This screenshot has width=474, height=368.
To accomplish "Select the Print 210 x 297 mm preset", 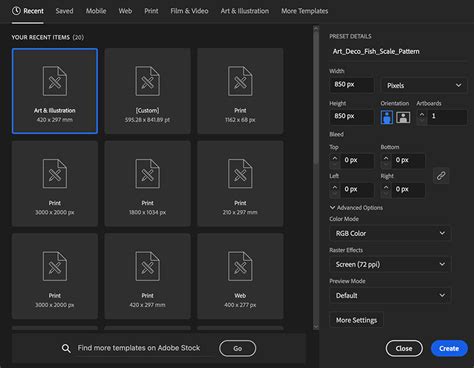I will coord(240,184).
